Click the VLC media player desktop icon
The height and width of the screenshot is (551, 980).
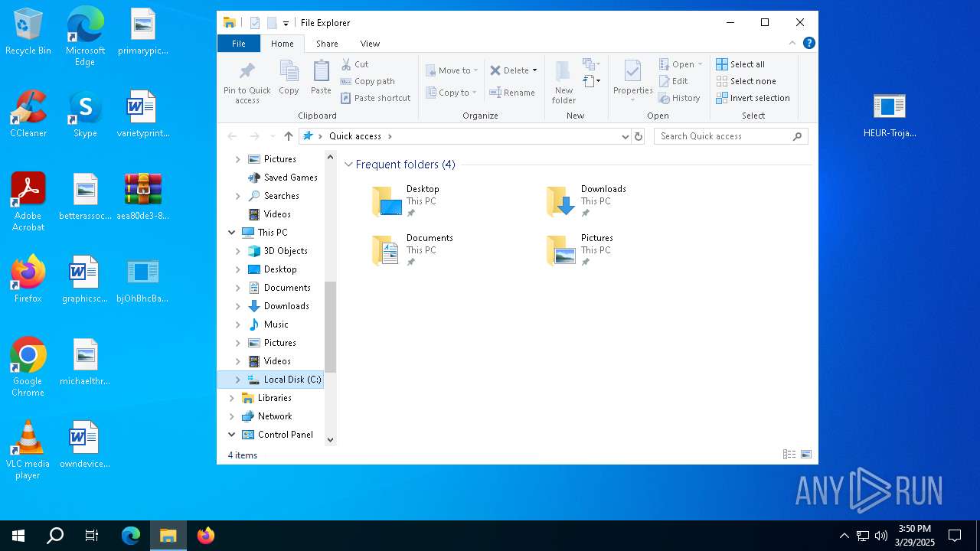click(x=28, y=450)
